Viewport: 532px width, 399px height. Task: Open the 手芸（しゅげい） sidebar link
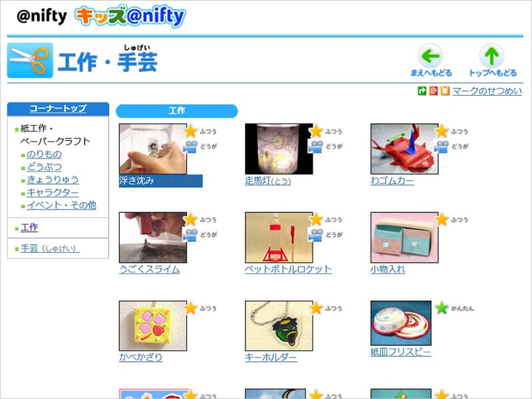pos(50,248)
